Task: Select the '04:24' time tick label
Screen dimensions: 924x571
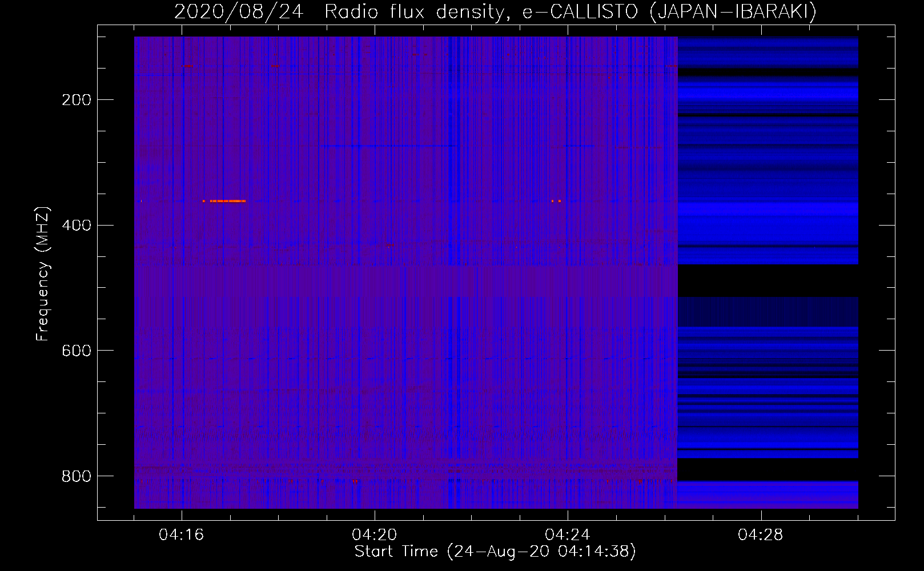Action: click(x=568, y=535)
